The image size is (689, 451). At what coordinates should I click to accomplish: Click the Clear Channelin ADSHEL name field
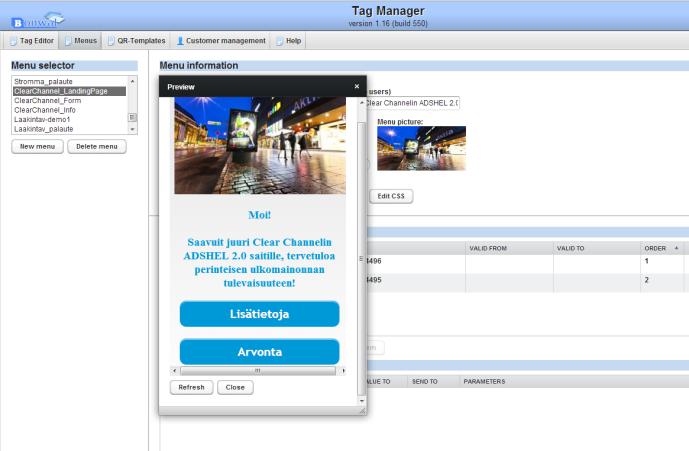(412, 103)
